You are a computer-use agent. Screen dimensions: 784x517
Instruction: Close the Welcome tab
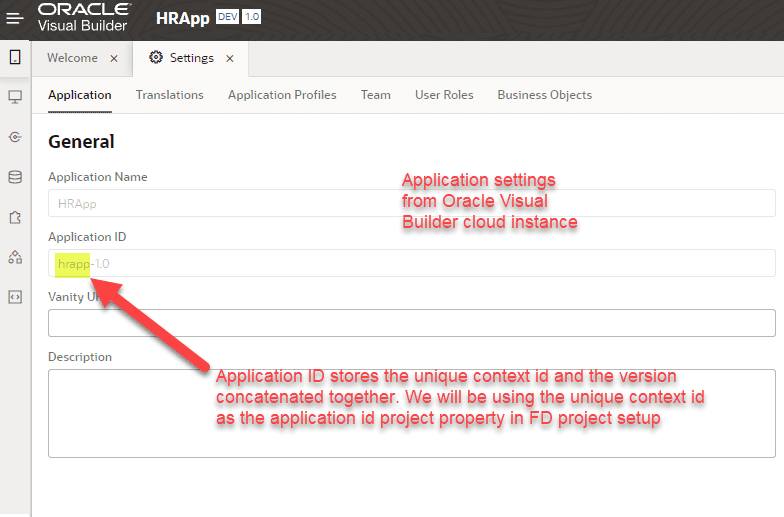point(114,58)
